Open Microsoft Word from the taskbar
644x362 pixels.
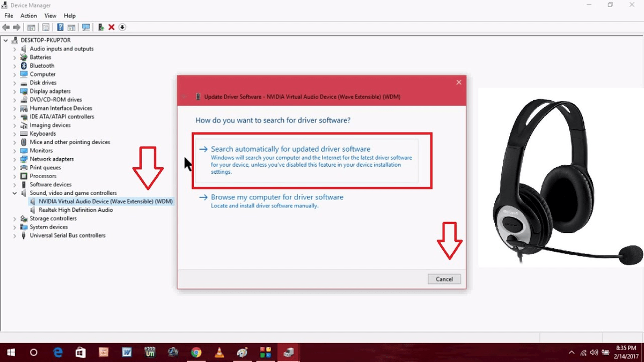(x=127, y=352)
